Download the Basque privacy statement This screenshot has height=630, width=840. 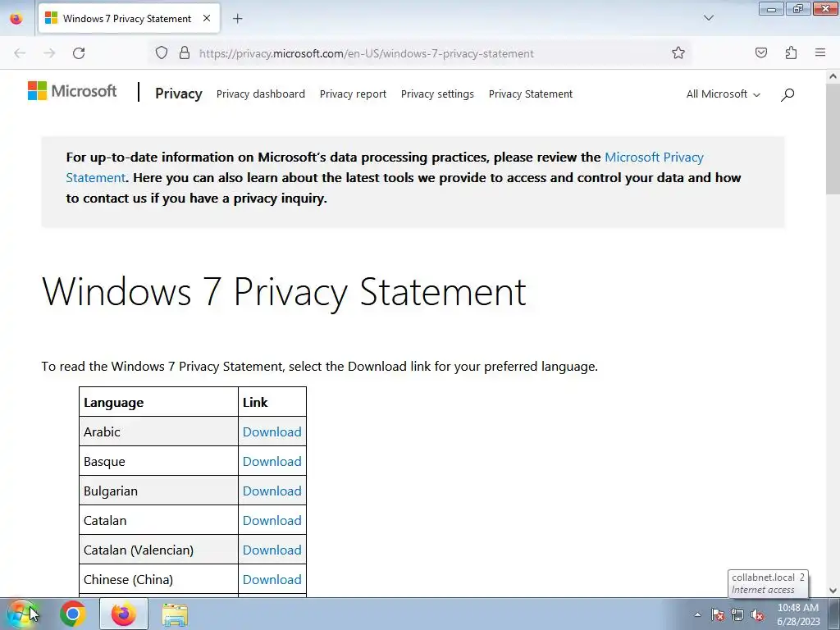(x=272, y=461)
